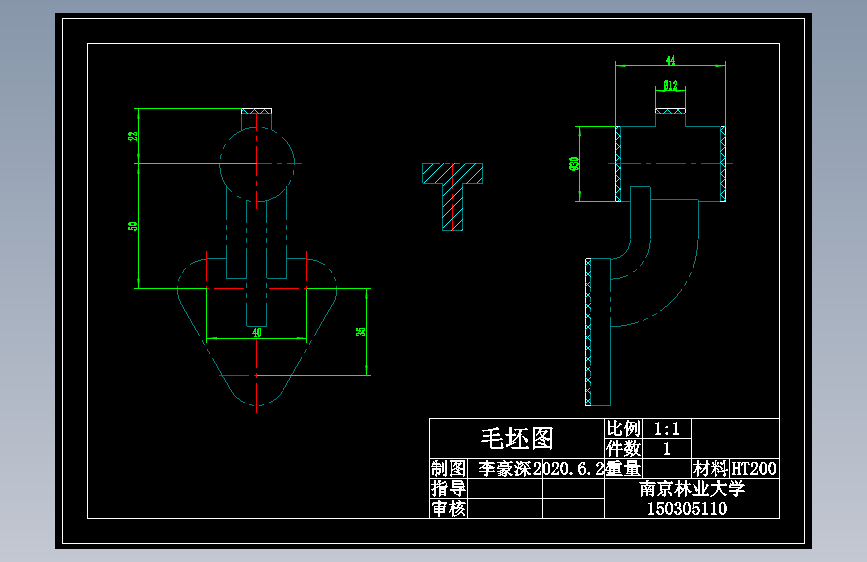Click the hatched T-shaped section view
Screen dimensions: 867x562
[x=452, y=196]
